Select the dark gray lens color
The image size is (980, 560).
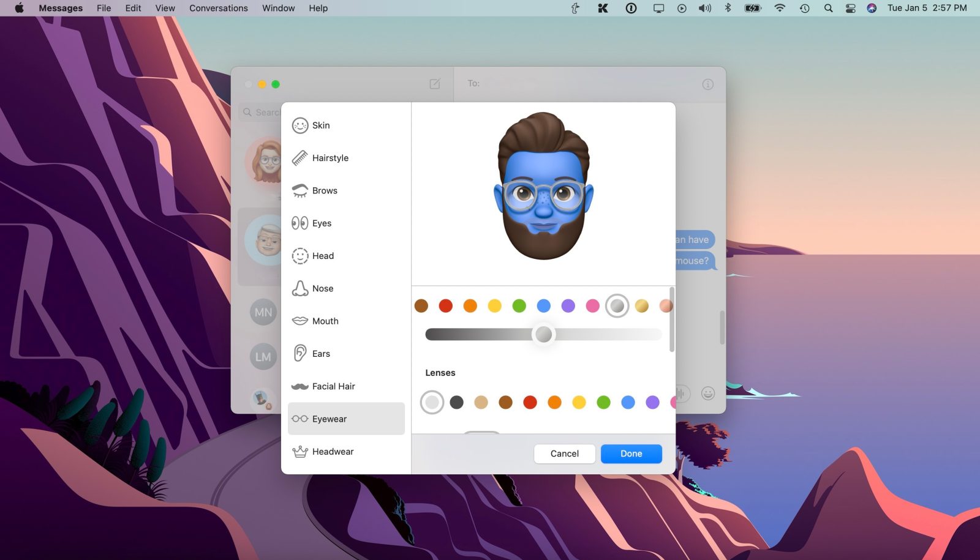pos(457,402)
